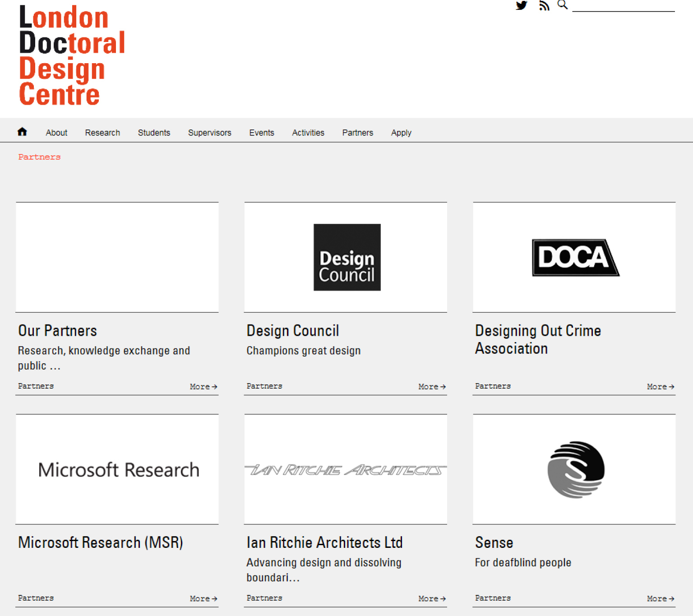The width and height of the screenshot is (693, 616).
Task: Click the Twitter bird icon
Action: pos(522,5)
